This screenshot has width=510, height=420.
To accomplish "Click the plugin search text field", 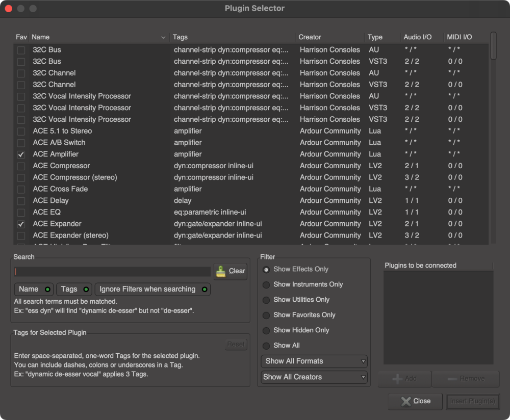I will coord(113,272).
